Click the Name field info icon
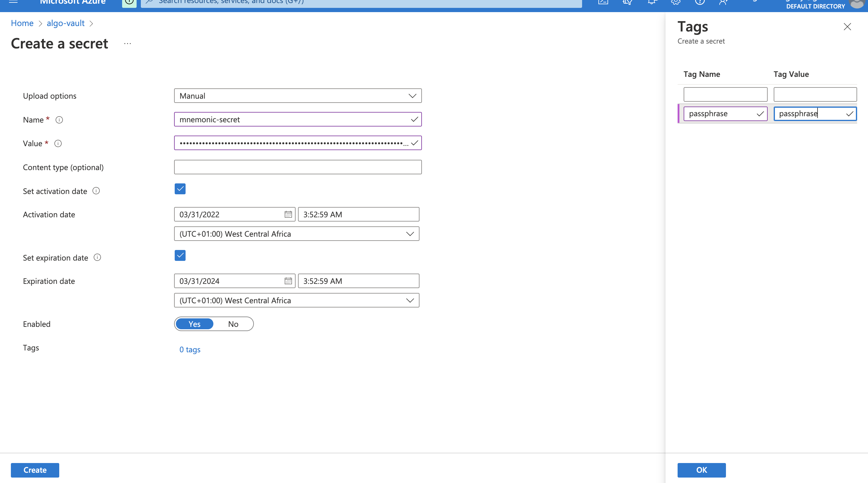Viewport: 868px width, 483px height. pos(59,120)
